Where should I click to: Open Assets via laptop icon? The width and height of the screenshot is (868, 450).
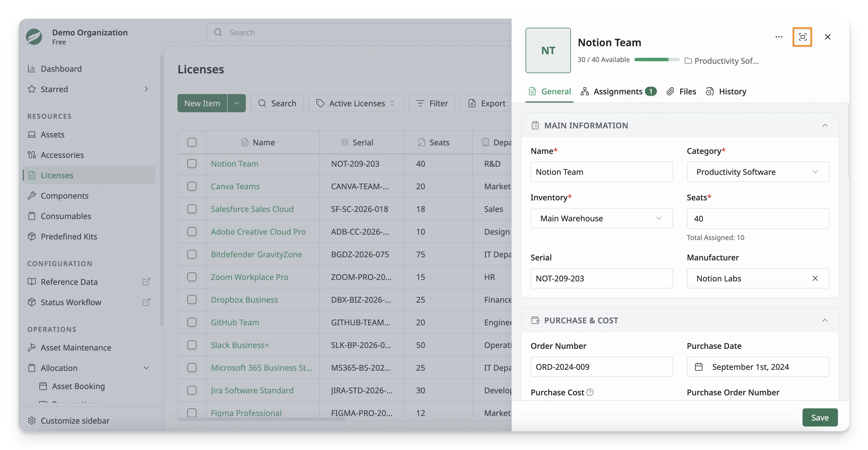click(32, 134)
